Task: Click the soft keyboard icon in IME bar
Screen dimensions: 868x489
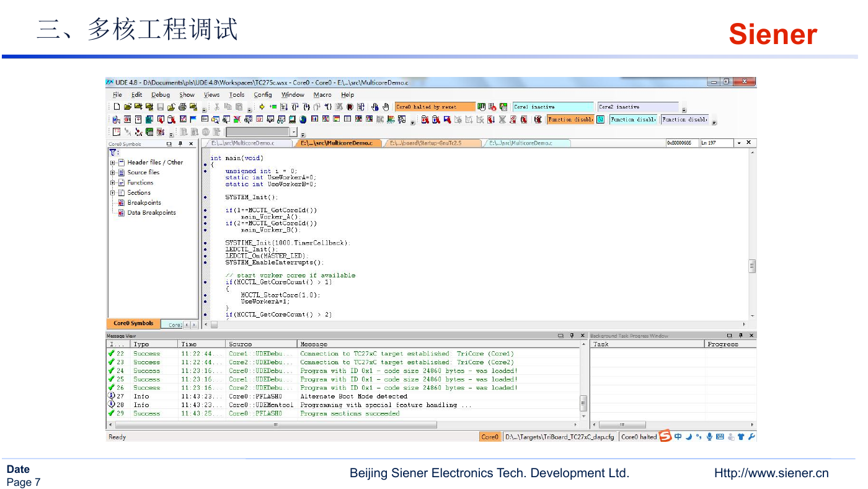Action: click(x=720, y=437)
